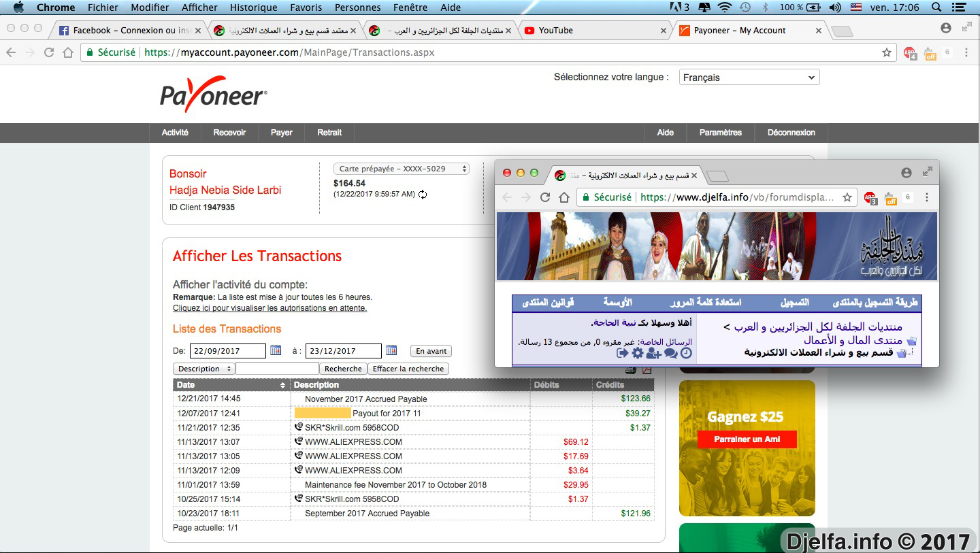Click the الأوسمة link in the Djelfa forum navbar
The height and width of the screenshot is (553, 980).
[617, 302]
